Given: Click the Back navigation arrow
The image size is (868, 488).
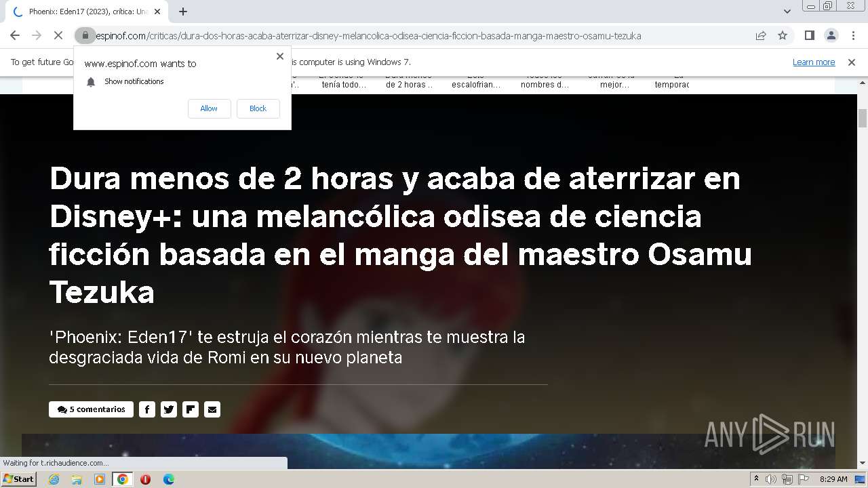Looking at the screenshot, I should click(x=15, y=35).
